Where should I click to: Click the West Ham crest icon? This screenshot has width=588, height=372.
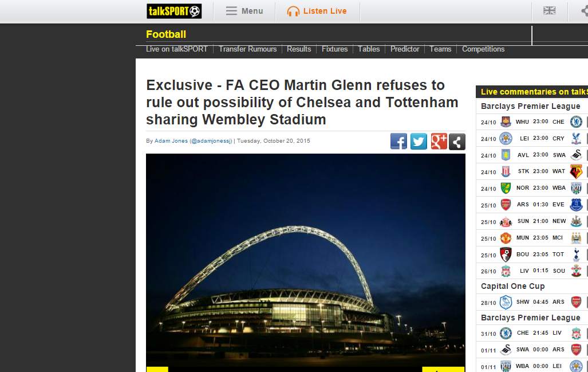click(506, 122)
